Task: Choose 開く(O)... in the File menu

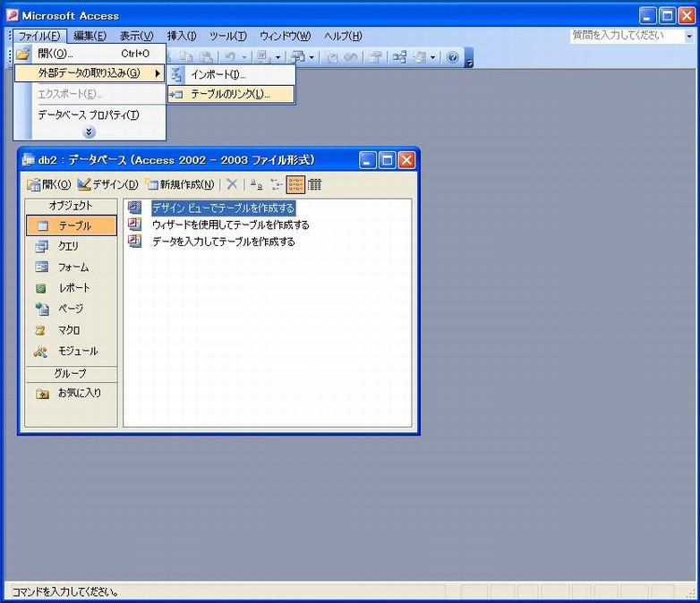Action: [x=90, y=54]
